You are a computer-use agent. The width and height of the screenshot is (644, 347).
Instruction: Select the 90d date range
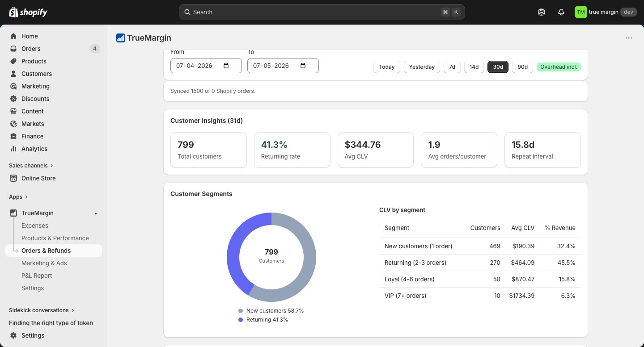pyautogui.click(x=522, y=67)
